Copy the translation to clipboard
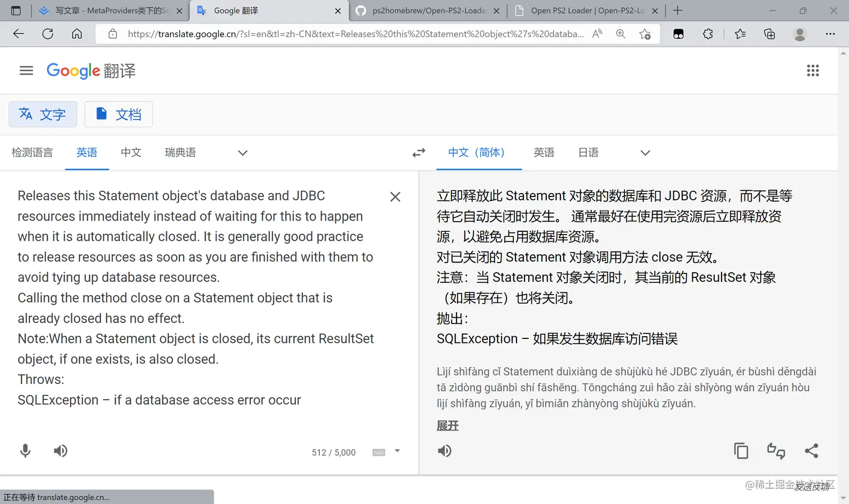 click(741, 451)
